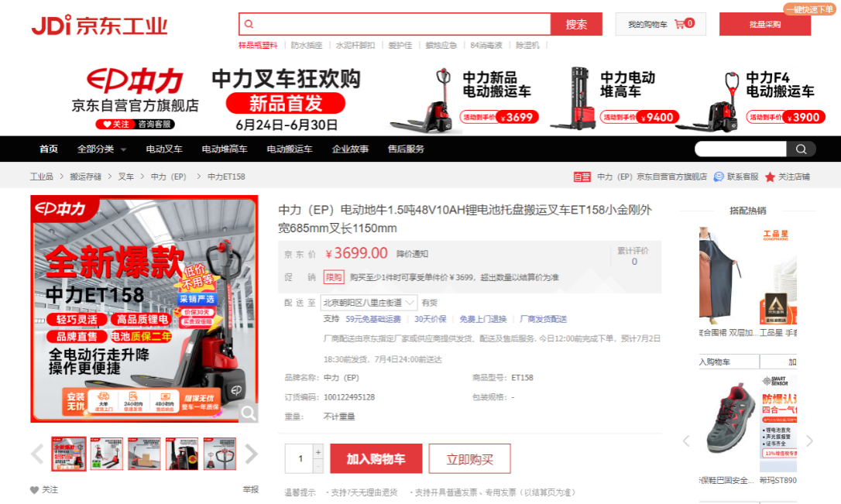
Task: Click the star icon to follow store
Action: click(x=770, y=177)
